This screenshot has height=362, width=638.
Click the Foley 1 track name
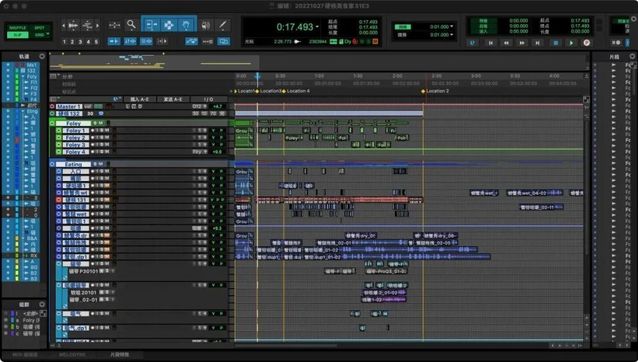coord(76,131)
